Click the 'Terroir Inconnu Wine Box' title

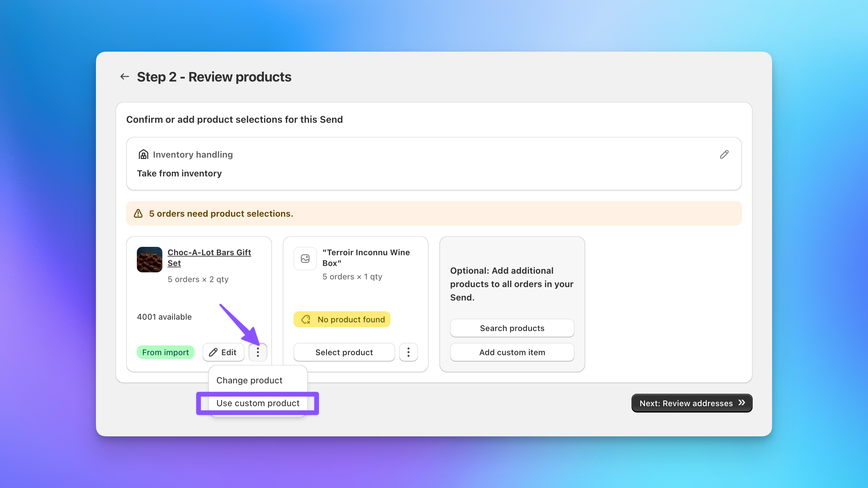click(x=366, y=258)
